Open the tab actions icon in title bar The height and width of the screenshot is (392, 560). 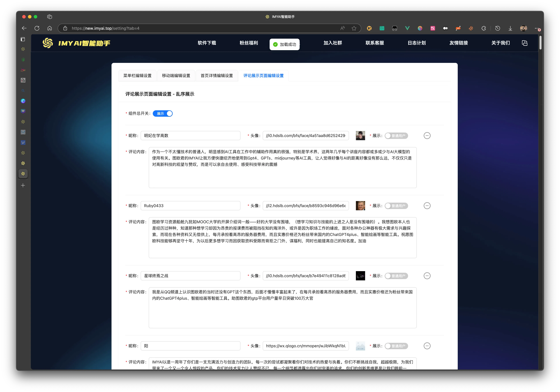(49, 17)
